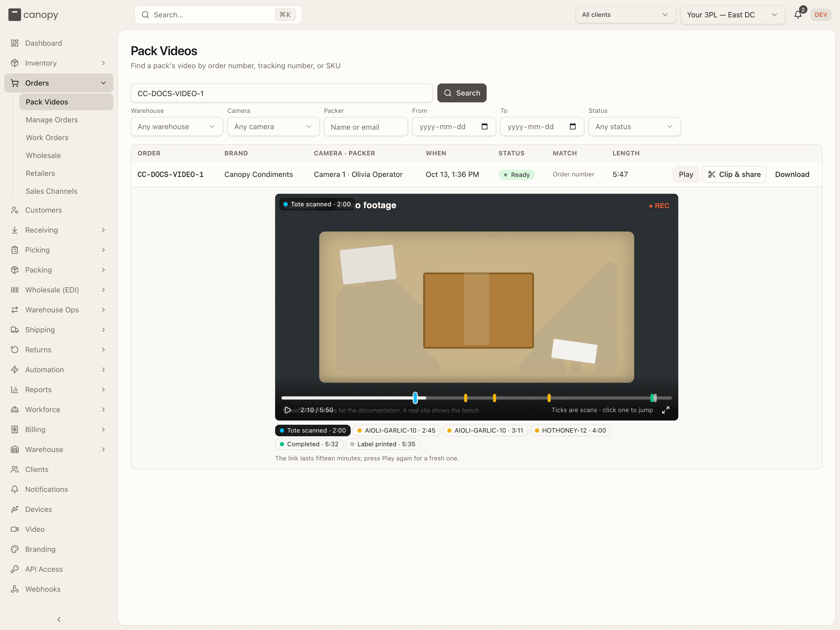Expand the All clients selector
This screenshot has height=630, width=840.
[625, 15]
